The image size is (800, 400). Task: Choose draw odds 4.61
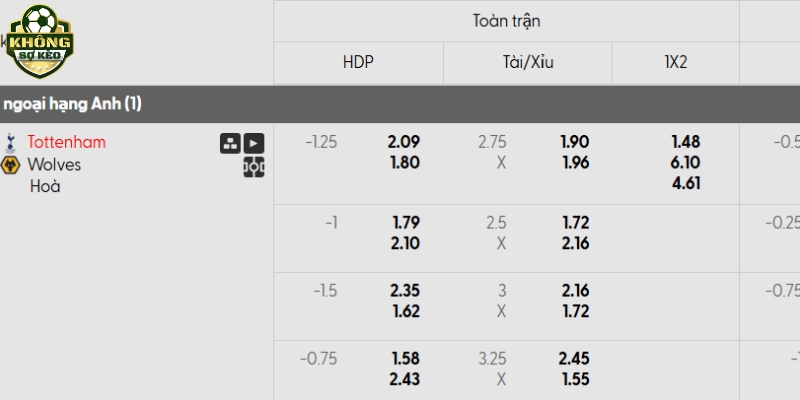pos(686,183)
